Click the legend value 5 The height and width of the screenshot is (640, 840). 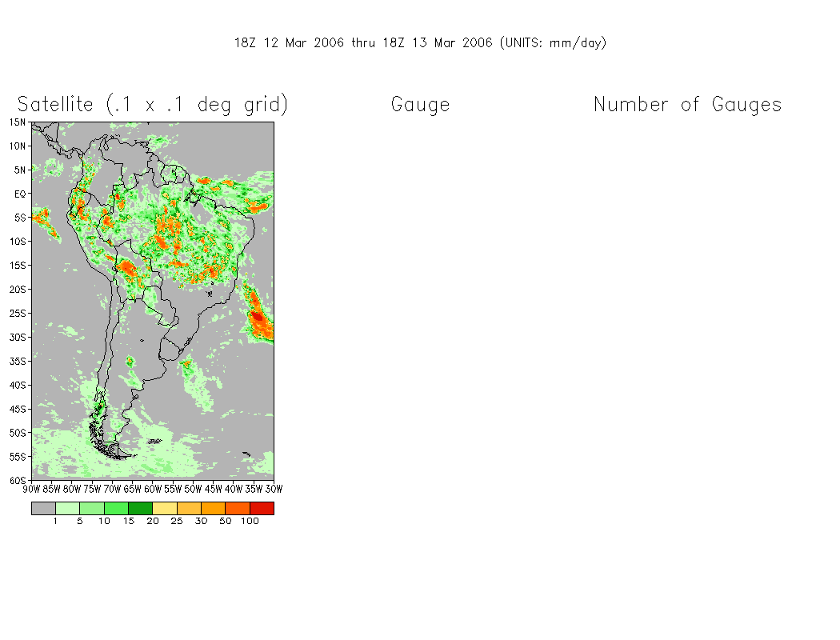(x=80, y=521)
